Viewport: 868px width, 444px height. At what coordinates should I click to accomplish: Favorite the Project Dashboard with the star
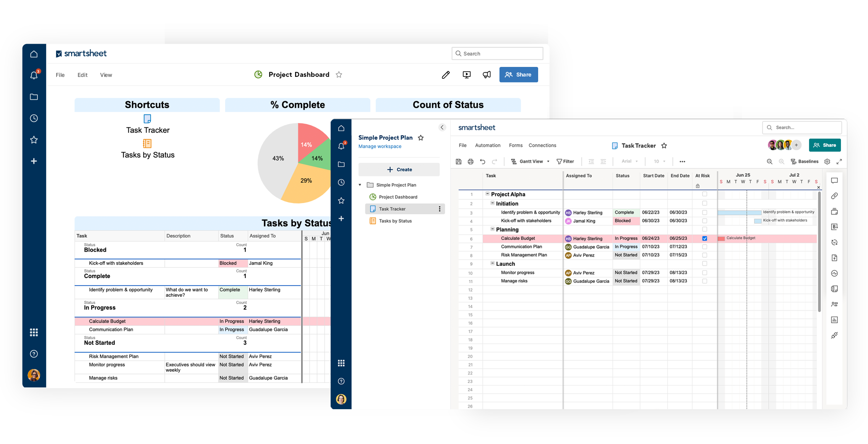pyautogui.click(x=339, y=75)
